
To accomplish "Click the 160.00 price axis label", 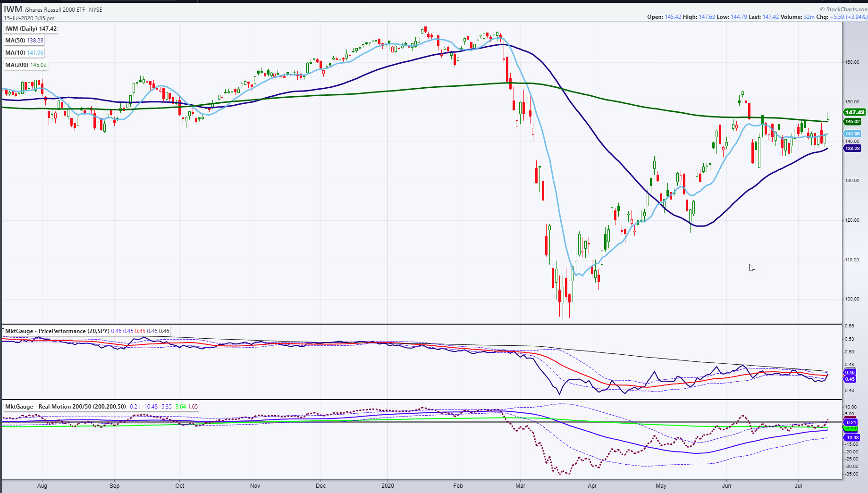I will click(x=852, y=62).
